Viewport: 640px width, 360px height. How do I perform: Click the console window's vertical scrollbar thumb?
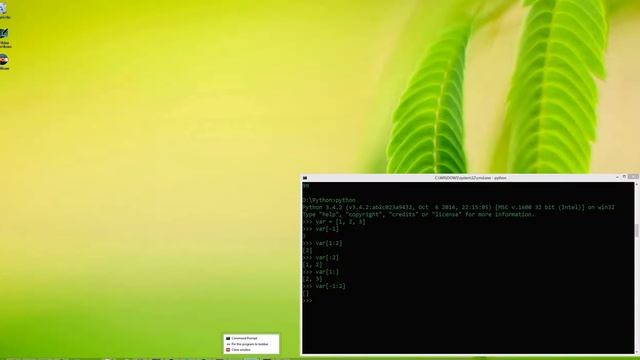[636, 230]
